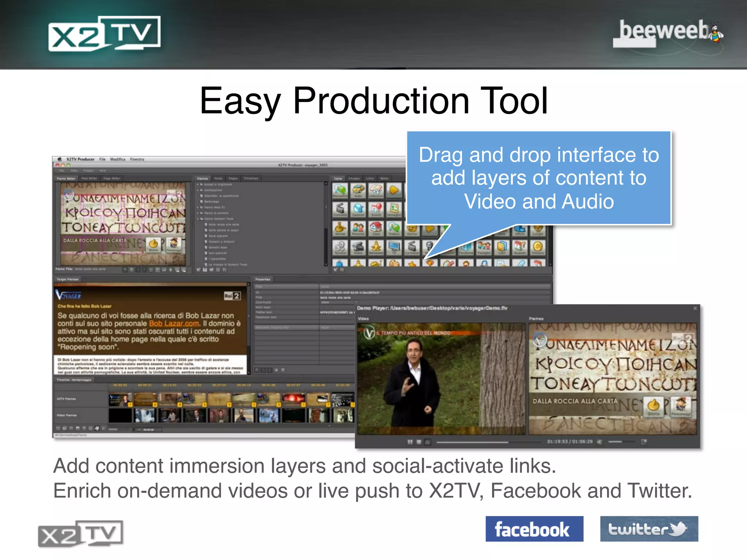Switch to the Links tab
The image size is (747, 560).
tap(370, 178)
